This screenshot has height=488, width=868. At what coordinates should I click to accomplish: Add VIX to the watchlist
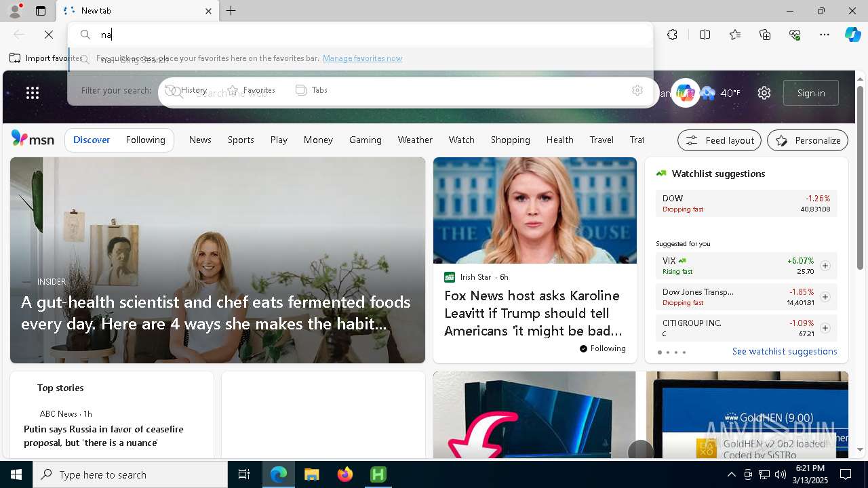825,266
